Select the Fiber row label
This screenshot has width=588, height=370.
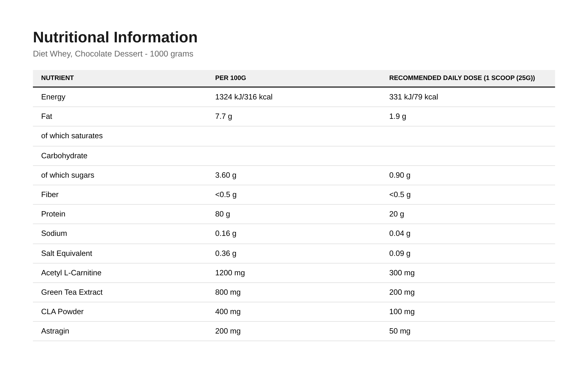(x=50, y=195)
